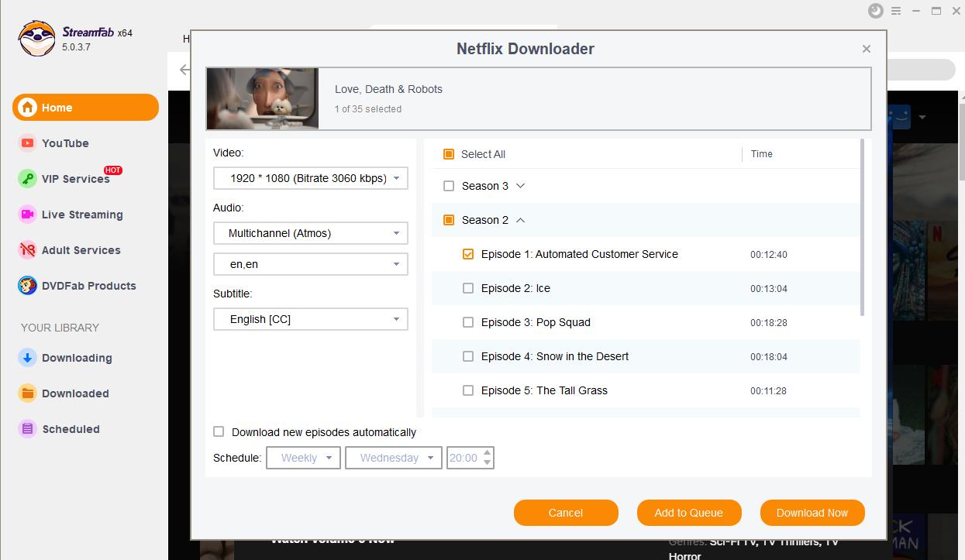
Task: Uncheck Episode 1: Automated Customer Service
Action: 468,254
